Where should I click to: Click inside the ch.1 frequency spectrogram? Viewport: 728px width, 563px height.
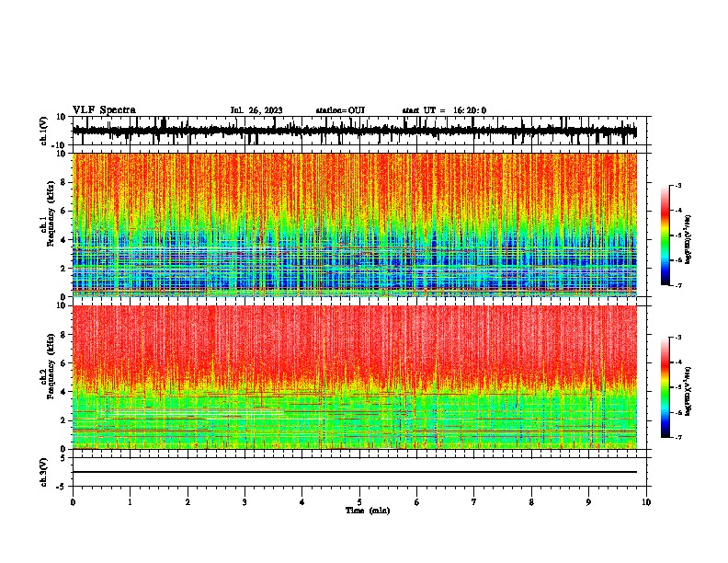(x=354, y=224)
